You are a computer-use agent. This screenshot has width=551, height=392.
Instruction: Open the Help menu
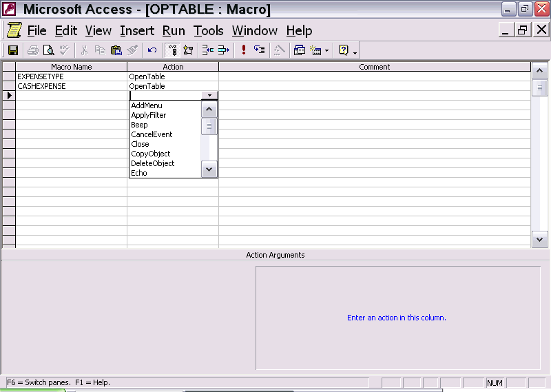click(x=299, y=31)
